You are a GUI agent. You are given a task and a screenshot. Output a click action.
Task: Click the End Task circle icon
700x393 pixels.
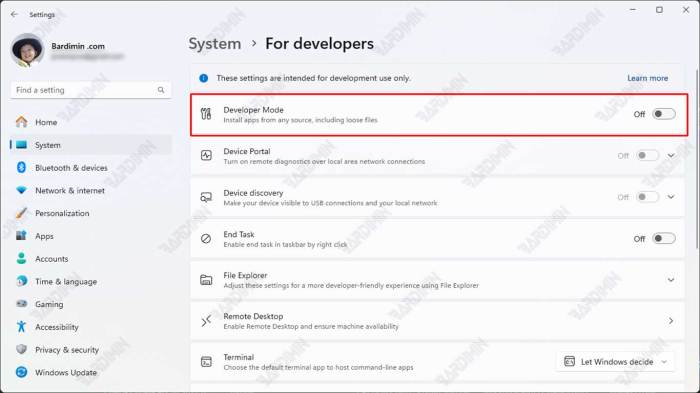click(206, 239)
